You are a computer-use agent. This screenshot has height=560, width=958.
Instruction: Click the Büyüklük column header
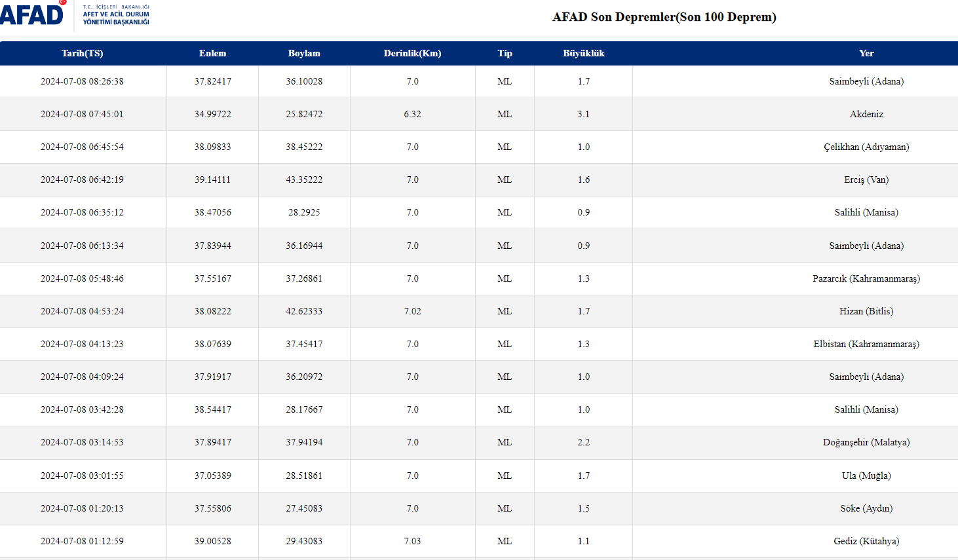pos(584,53)
